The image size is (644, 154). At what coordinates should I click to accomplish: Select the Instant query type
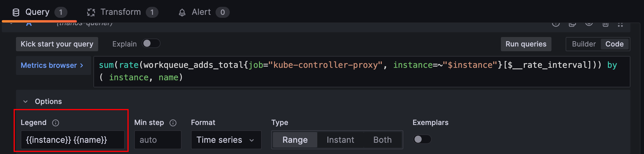click(x=340, y=140)
